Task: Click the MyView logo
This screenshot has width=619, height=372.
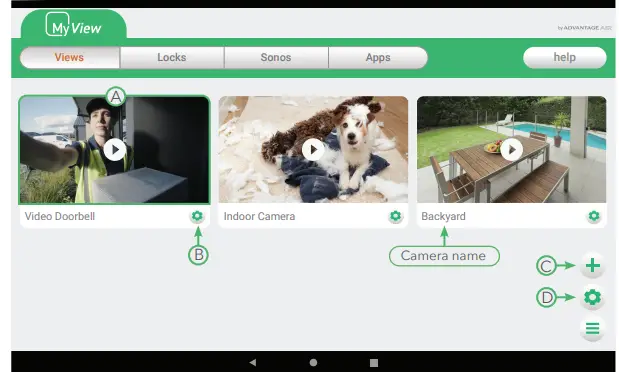Action: click(x=74, y=24)
